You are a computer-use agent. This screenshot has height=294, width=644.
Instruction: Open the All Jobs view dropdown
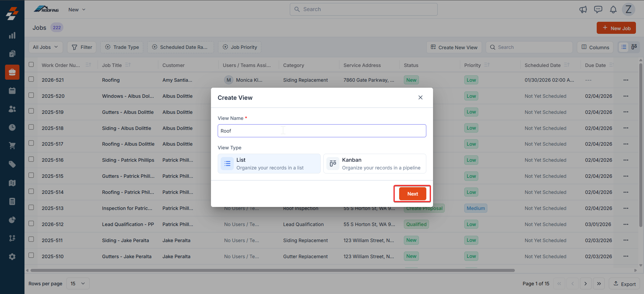[46, 47]
